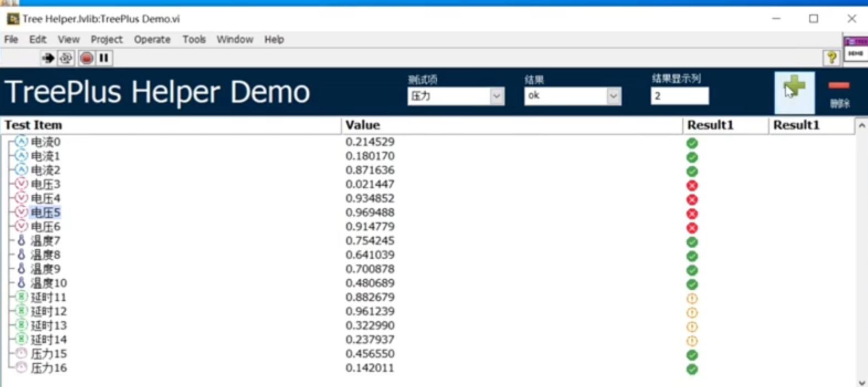Click the scrollbar up arrow in tree
This screenshot has height=387, width=868.
point(861,126)
